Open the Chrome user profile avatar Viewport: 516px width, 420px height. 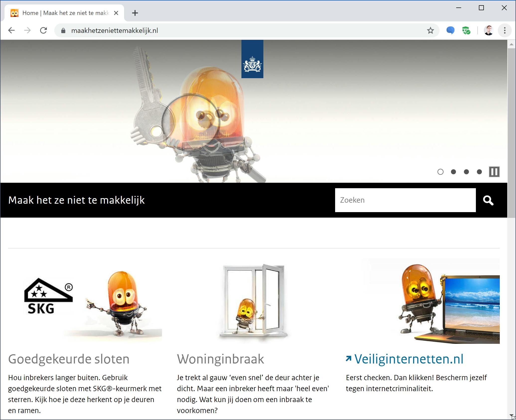(x=488, y=31)
